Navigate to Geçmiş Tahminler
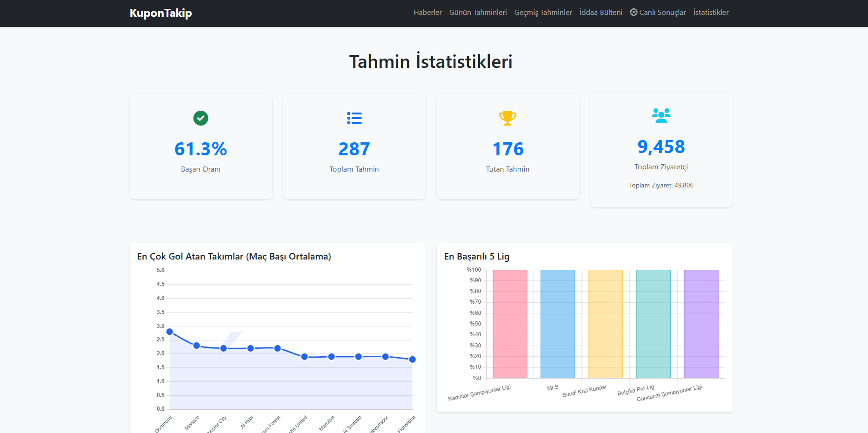The image size is (868, 433). [x=543, y=12]
